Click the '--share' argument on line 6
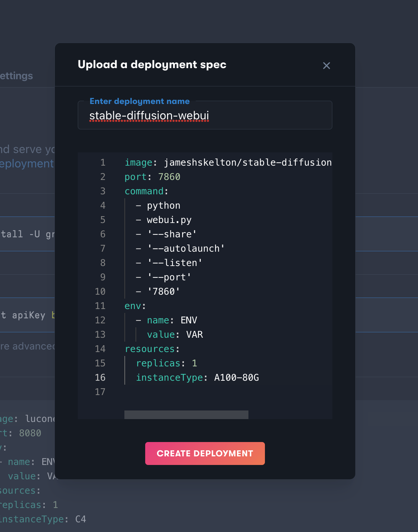 (172, 234)
